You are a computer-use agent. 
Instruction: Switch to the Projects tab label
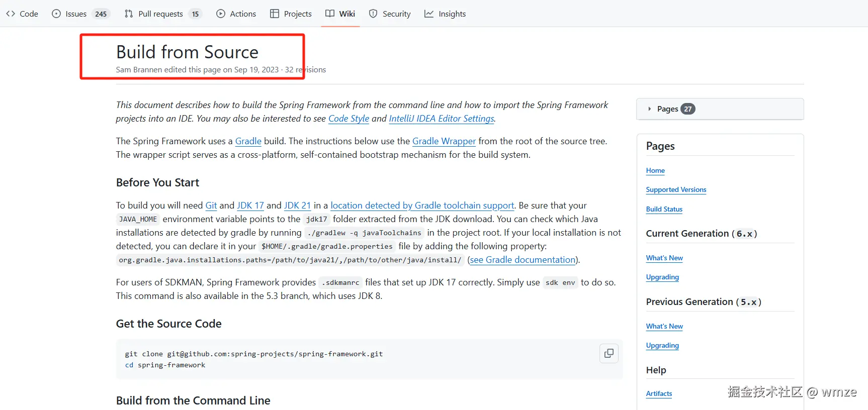coord(298,14)
